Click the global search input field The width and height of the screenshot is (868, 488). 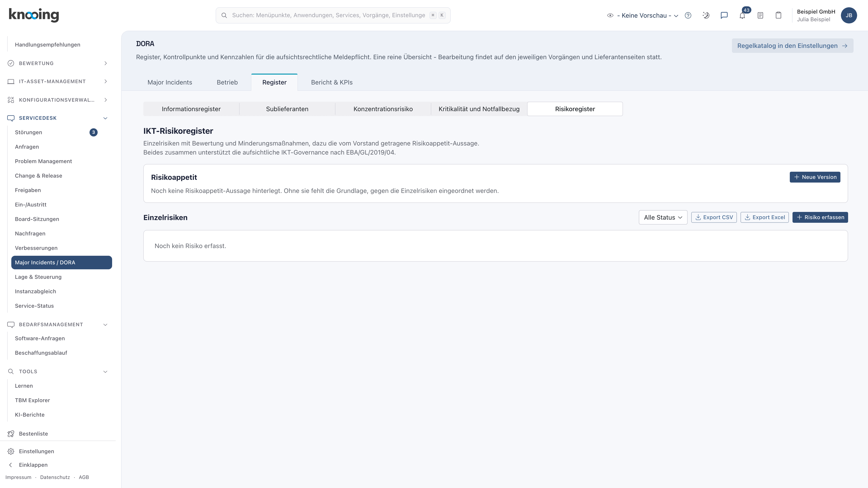pos(333,16)
